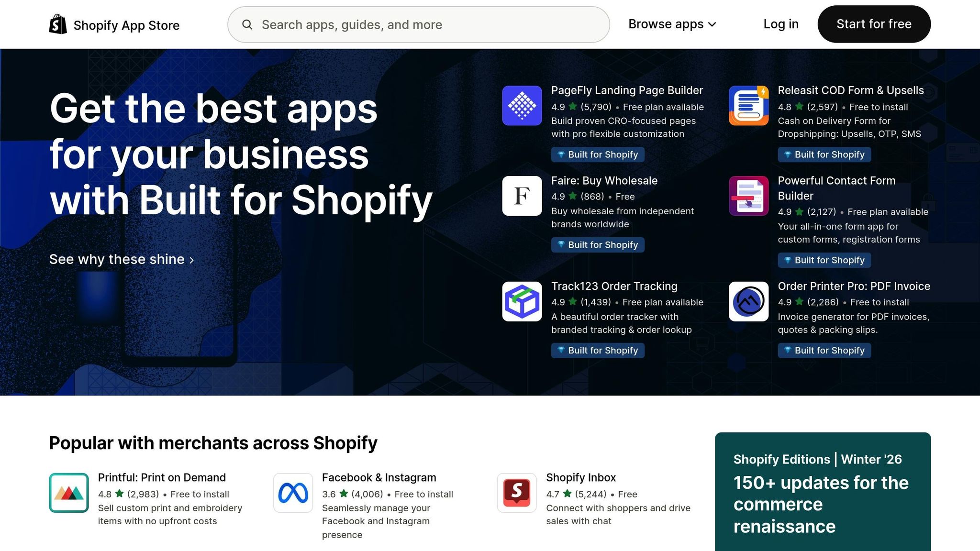Screen dimensions: 980x551
Task: Click the Faire: Buy Wholesale app icon
Action: 522,196
